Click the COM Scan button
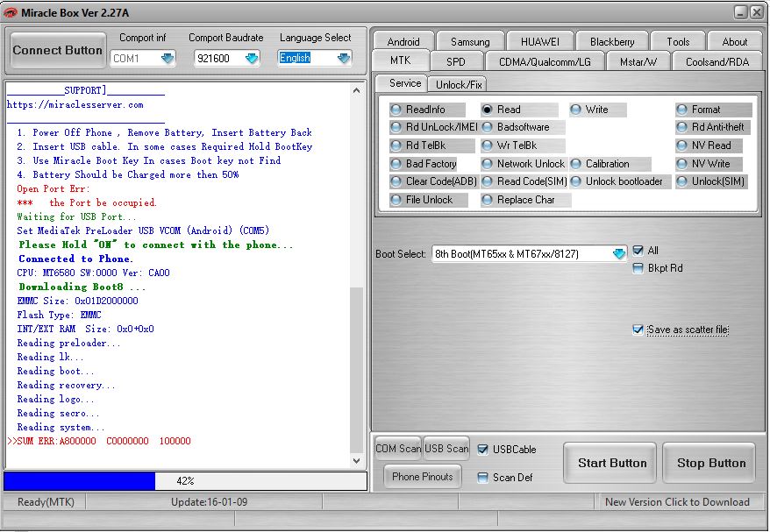 click(x=398, y=449)
